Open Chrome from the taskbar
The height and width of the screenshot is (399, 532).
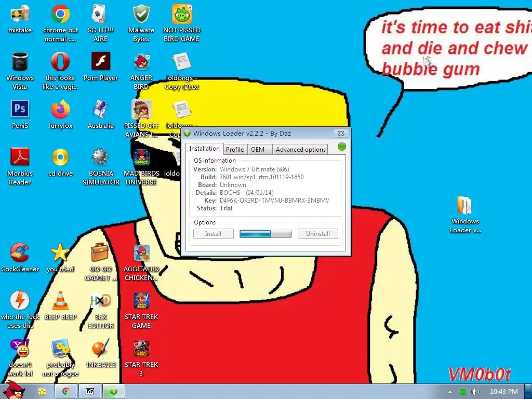pyautogui.click(x=66, y=392)
